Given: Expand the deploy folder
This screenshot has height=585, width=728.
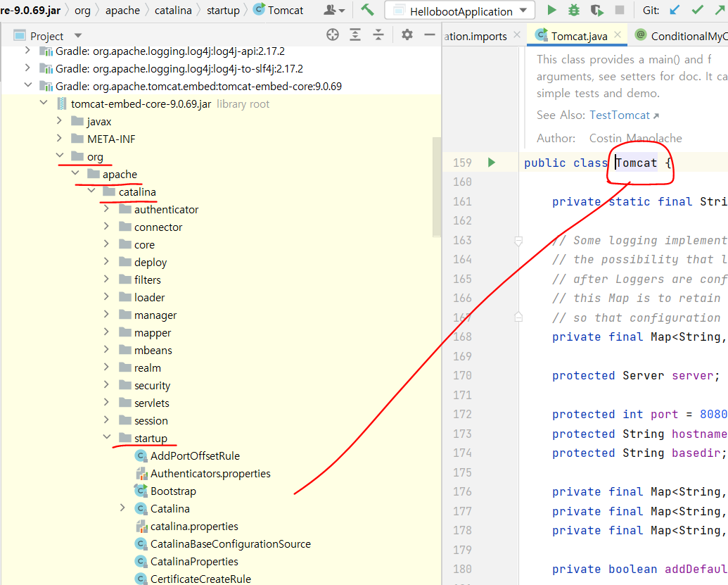Looking at the screenshot, I should pyautogui.click(x=106, y=262).
